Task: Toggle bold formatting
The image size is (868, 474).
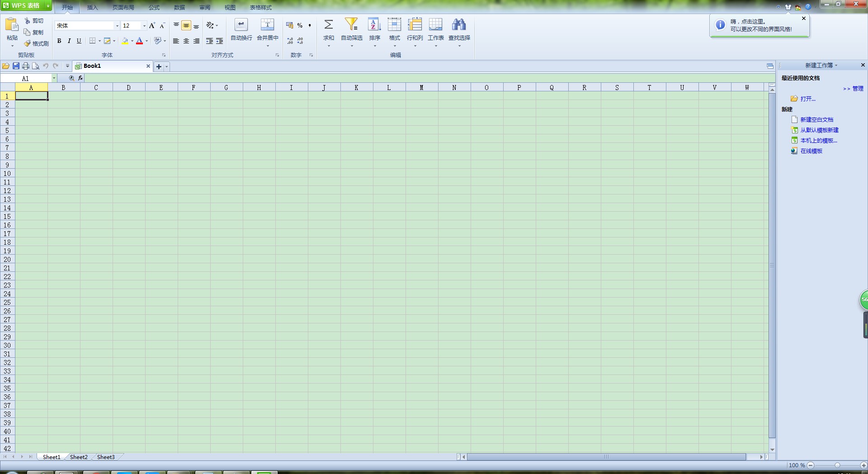Action: click(59, 41)
